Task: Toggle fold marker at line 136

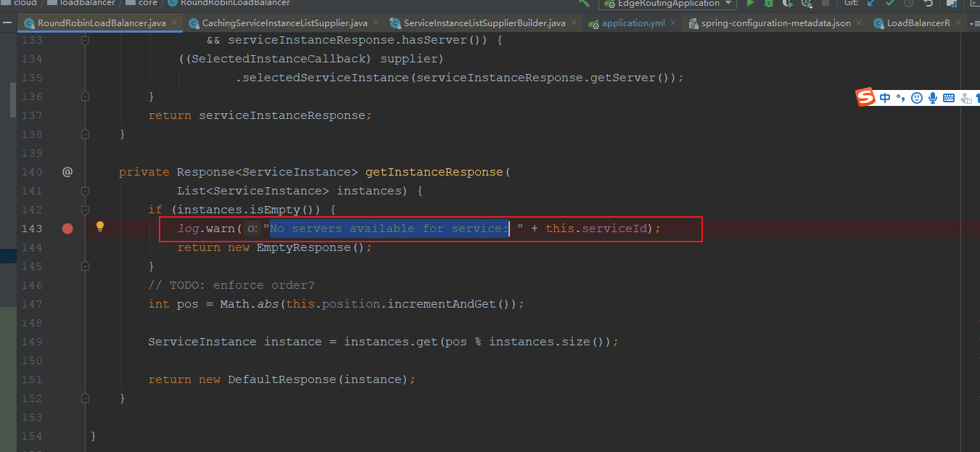Action: 86,96
